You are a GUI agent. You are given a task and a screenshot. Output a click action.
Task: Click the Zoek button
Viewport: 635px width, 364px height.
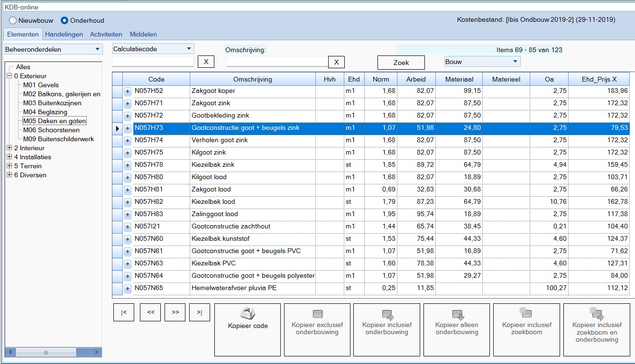point(401,63)
